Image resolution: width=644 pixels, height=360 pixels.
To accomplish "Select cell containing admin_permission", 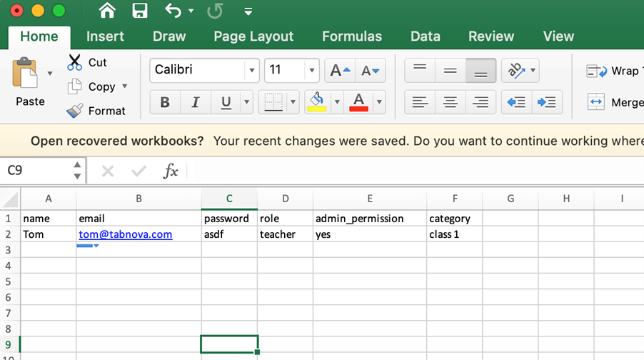I will point(370,219).
